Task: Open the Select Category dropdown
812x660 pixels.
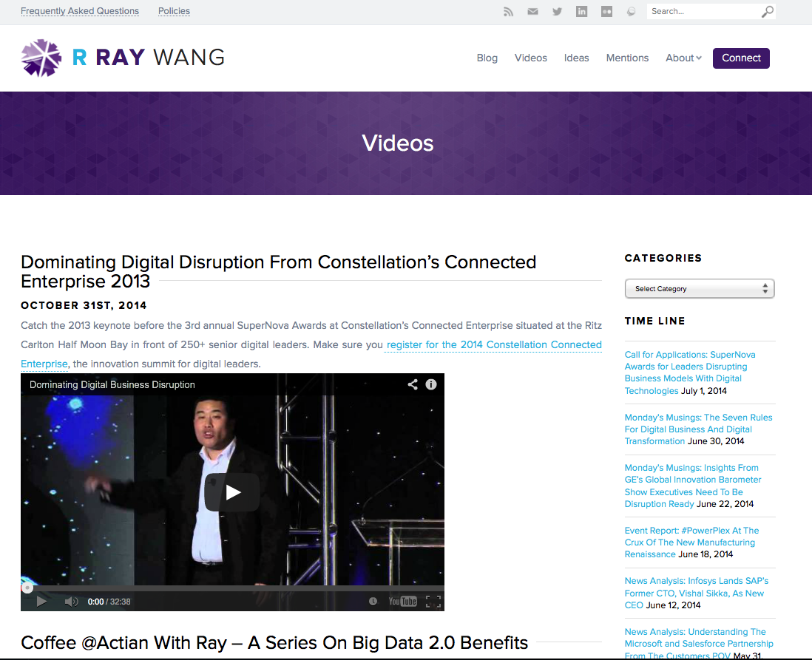Action: [x=700, y=289]
